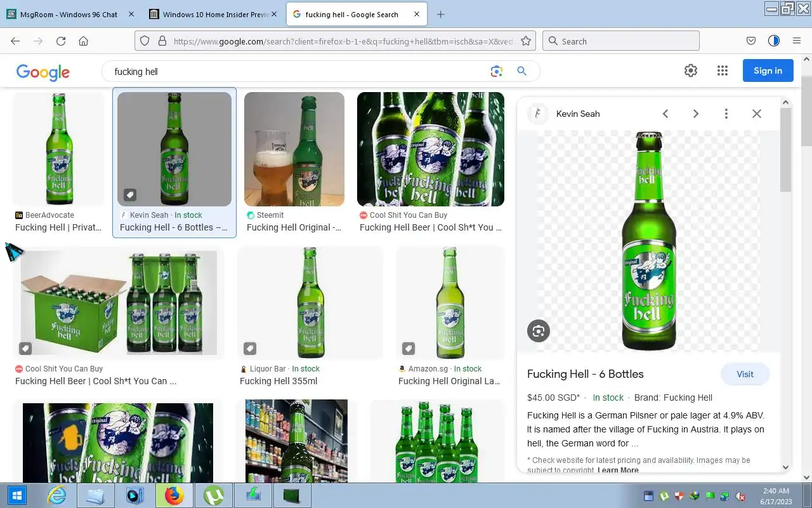Click the Firefox Search box

(621, 41)
